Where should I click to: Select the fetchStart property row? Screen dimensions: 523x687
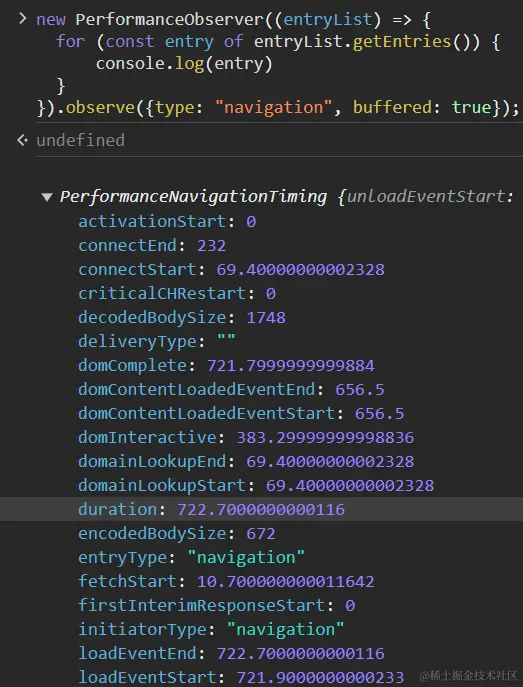click(x=226, y=581)
